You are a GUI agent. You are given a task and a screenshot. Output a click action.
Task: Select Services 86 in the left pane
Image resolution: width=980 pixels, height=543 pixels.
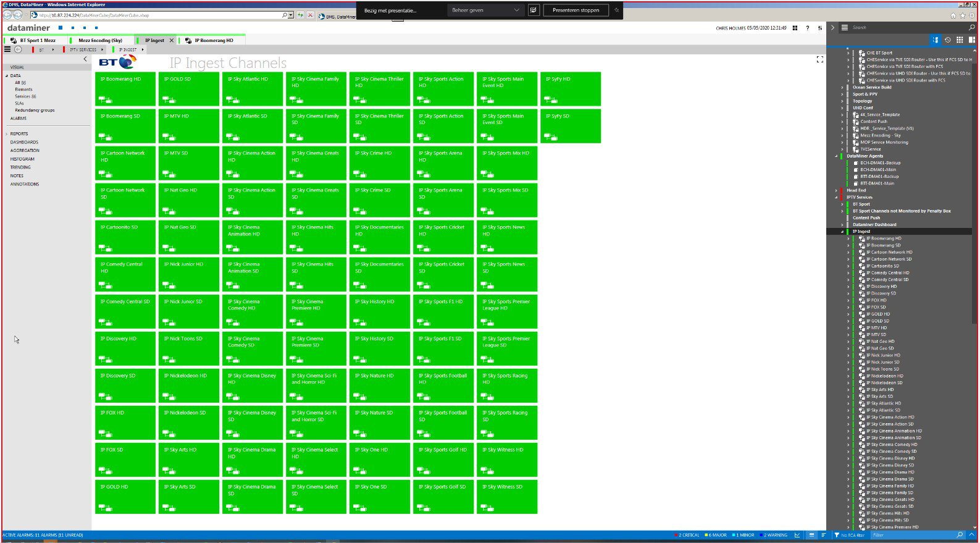pos(25,96)
